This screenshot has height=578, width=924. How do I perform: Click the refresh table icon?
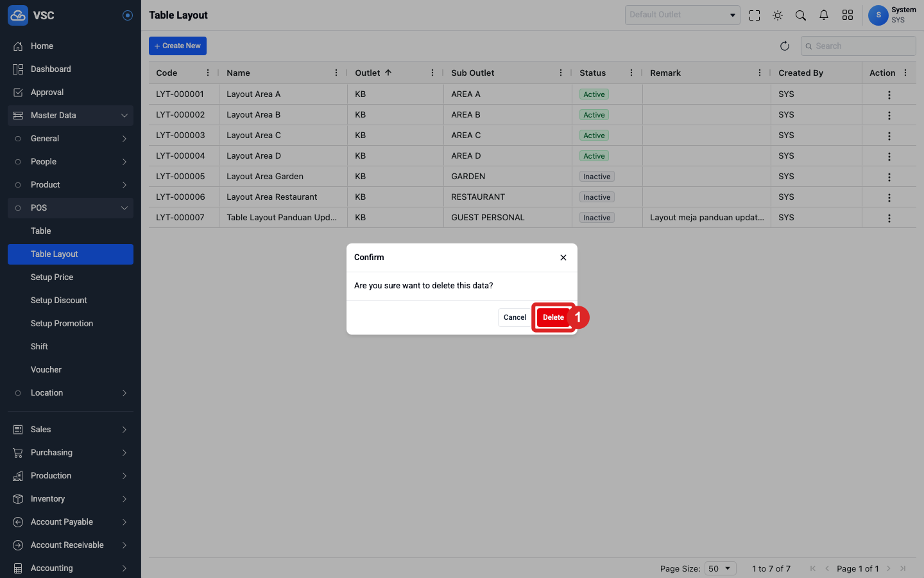click(x=784, y=46)
